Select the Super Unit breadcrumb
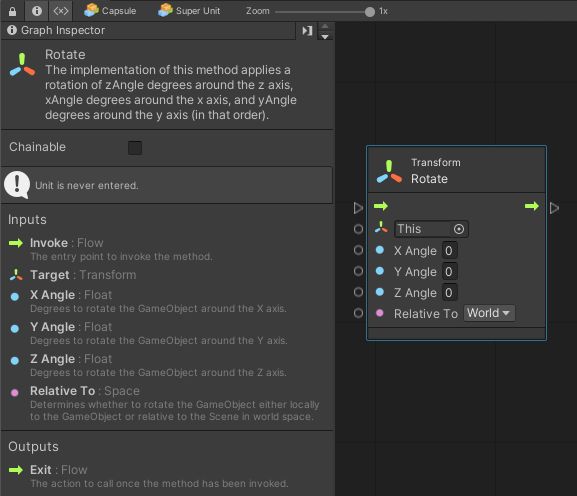Screen dimensions: 577x496 coord(189,11)
